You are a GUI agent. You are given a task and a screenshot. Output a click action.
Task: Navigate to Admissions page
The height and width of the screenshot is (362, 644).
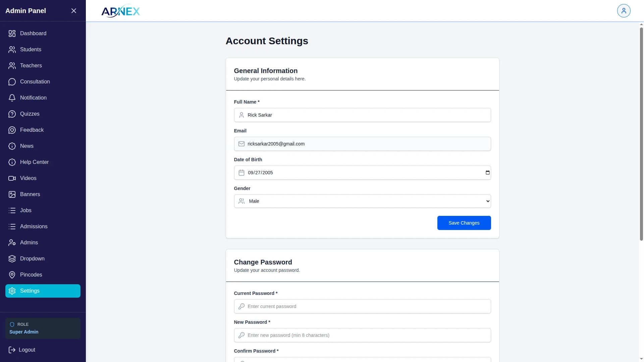click(x=34, y=227)
